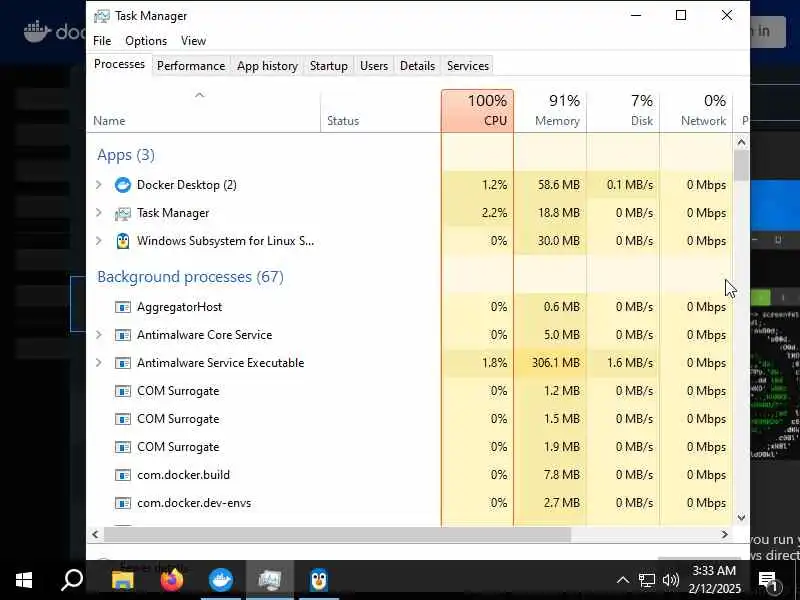The image size is (800, 600).
Task: Sort by the Disk column header
Action: pyautogui.click(x=623, y=111)
